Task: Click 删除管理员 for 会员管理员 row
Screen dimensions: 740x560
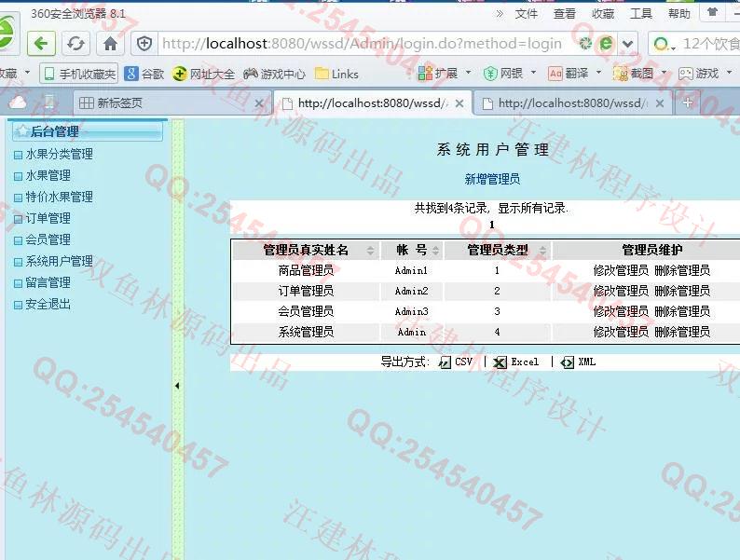Action: [682, 311]
